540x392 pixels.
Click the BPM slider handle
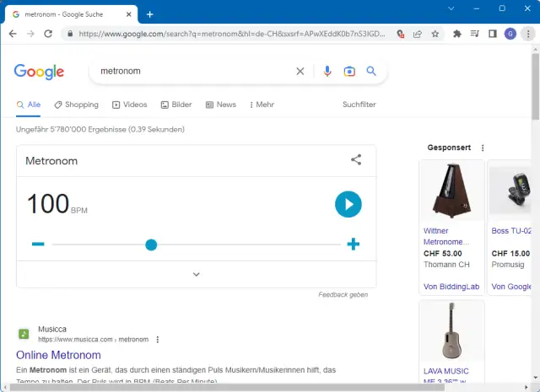pyautogui.click(x=151, y=244)
